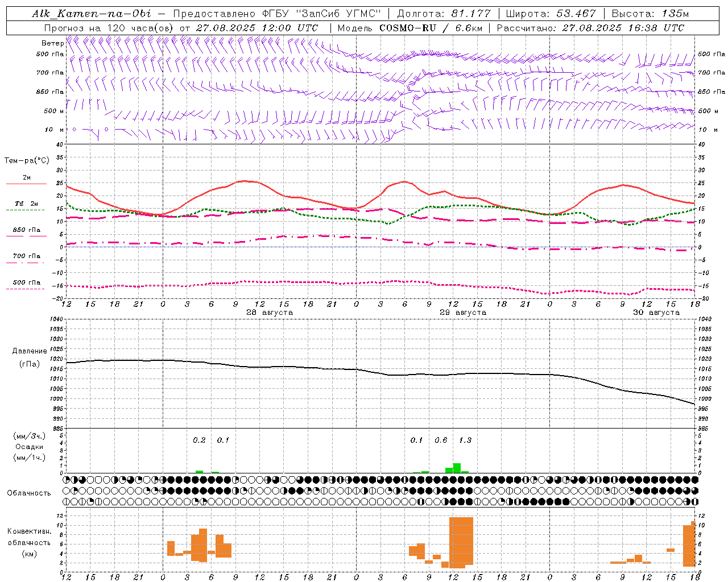Click the Осадки precipitation label
Screen dimensions: 728x582
(x=30, y=447)
